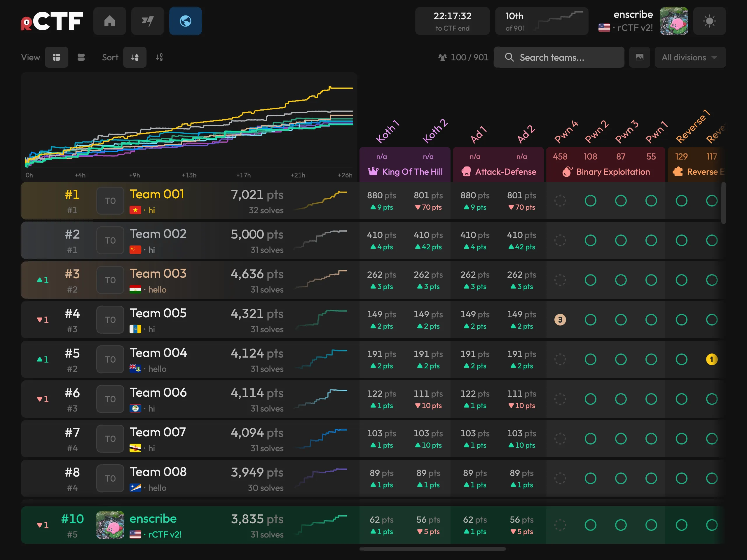Open Team 001 team link
Image resolution: width=747 pixels, height=560 pixels.
point(157,195)
